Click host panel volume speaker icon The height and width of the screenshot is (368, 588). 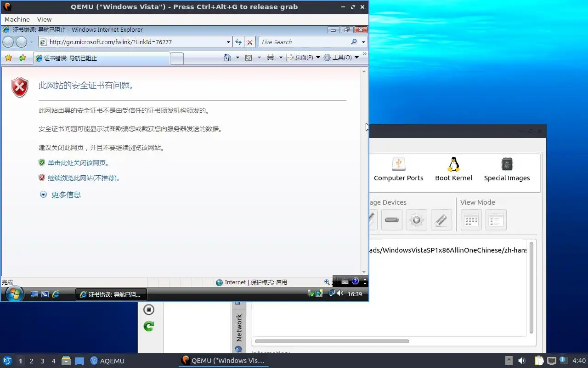tap(522, 361)
